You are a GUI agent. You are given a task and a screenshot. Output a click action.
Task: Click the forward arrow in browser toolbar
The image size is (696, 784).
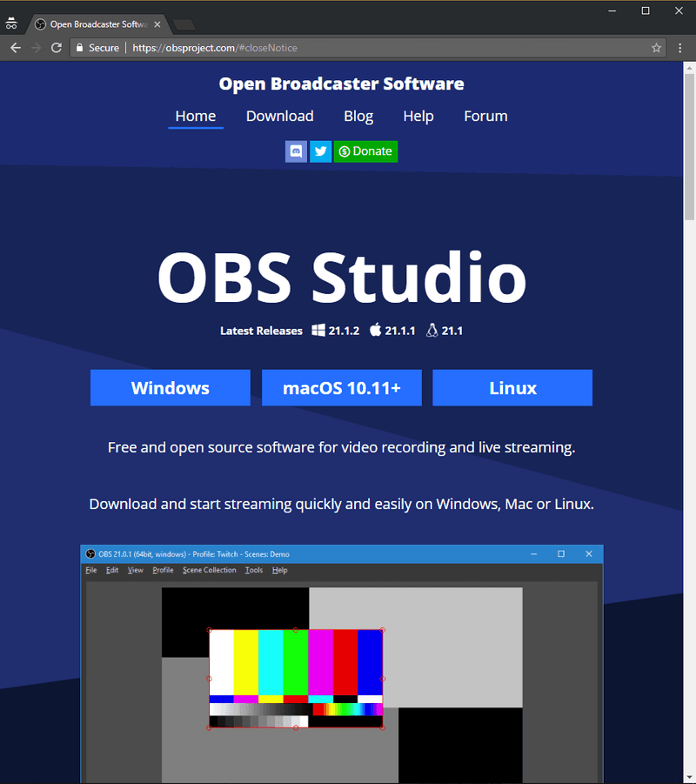pos(36,48)
